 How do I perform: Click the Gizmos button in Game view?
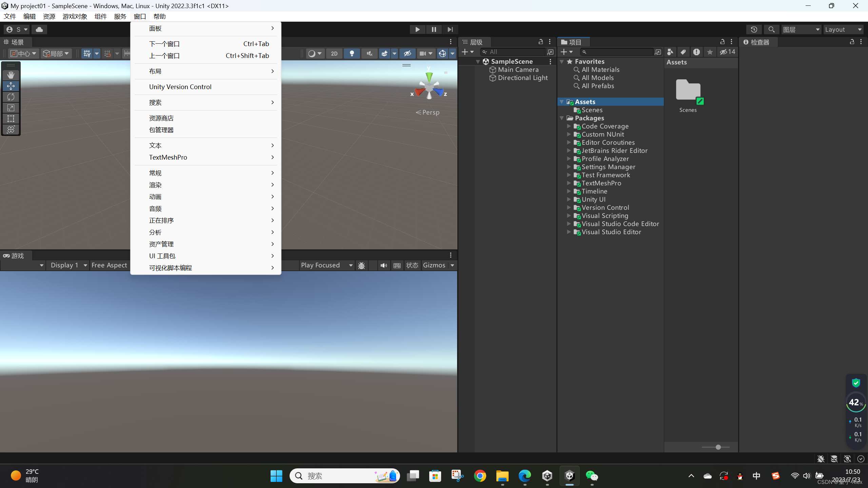434,265
